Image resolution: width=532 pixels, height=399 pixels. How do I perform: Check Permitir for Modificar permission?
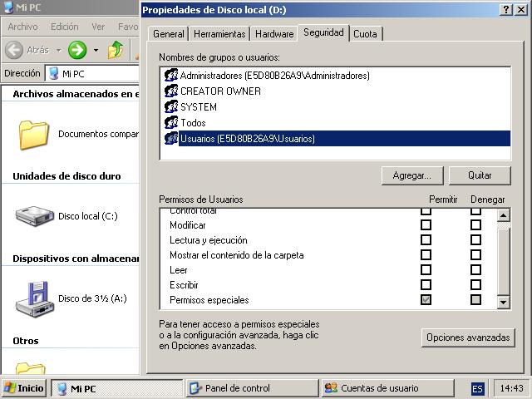point(426,225)
